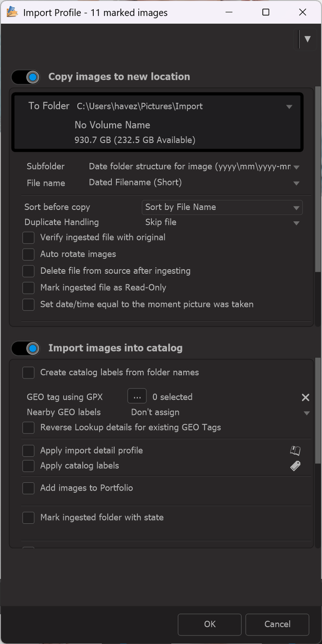Check Auto rotate images
This screenshot has width=322, height=644.
pyautogui.click(x=28, y=254)
